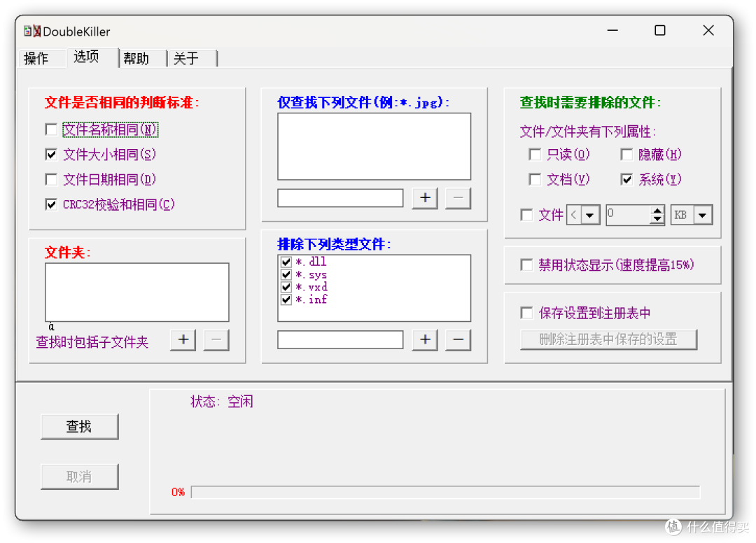Increase file size value with up arrow

pos(657,211)
